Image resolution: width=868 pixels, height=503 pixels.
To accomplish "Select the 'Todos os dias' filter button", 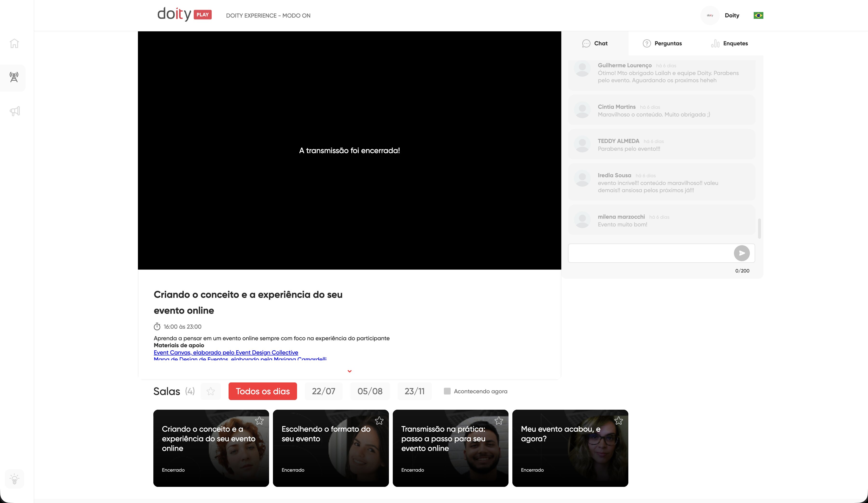I will click(263, 391).
